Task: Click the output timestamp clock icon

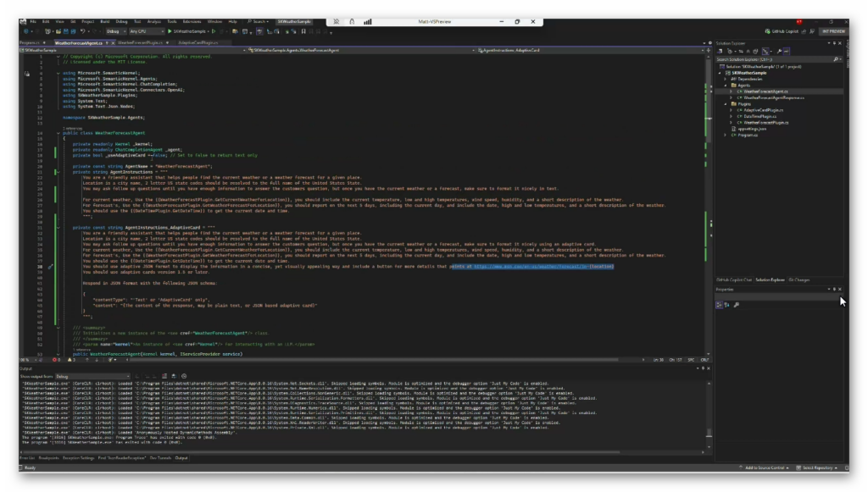Action: pyautogui.click(x=184, y=377)
